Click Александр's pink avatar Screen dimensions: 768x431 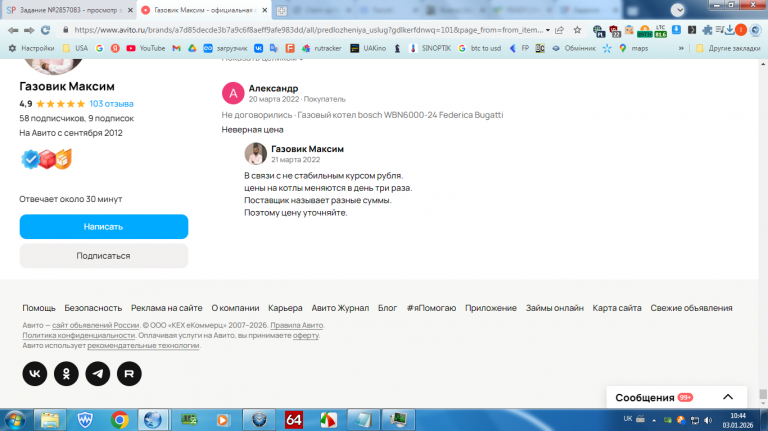pyautogui.click(x=233, y=93)
